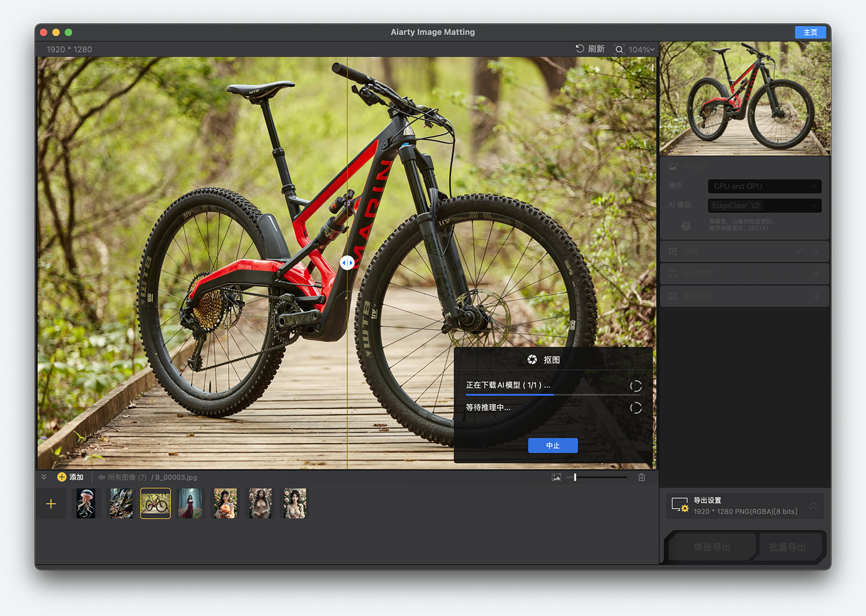Screen dimensions: 866x616
Task: Click the 区域选择 region selection icon
Action: pos(673,274)
